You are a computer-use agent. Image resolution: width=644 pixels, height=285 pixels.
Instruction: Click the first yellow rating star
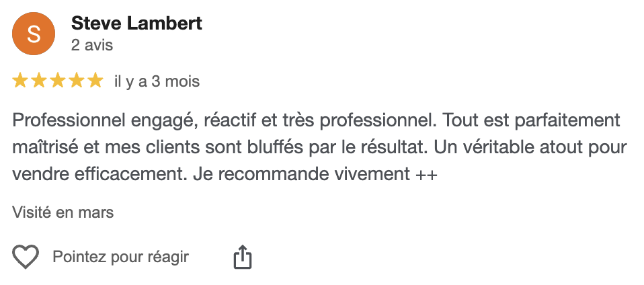pos(19,81)
